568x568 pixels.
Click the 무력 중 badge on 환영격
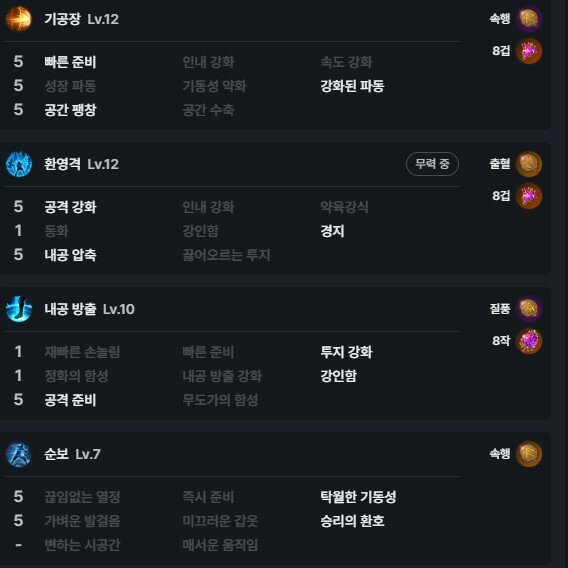tap(432, 164)
